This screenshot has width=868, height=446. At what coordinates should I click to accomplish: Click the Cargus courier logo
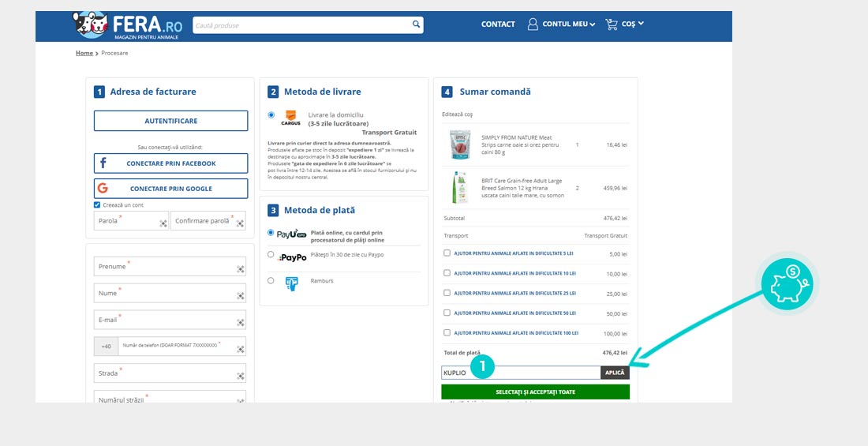pos(290,119)
